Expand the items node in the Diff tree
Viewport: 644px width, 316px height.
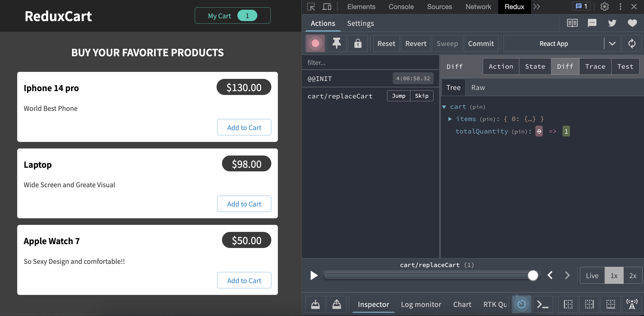point(450,119)
